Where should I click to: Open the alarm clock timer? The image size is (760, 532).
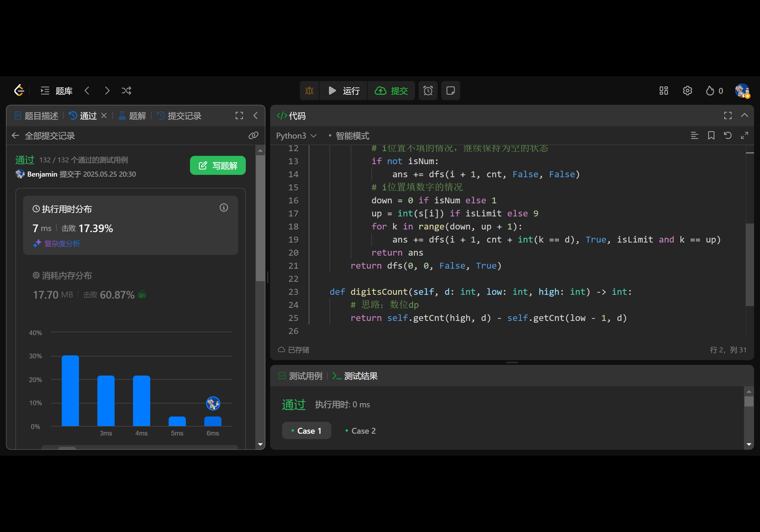tap(428, 91)
